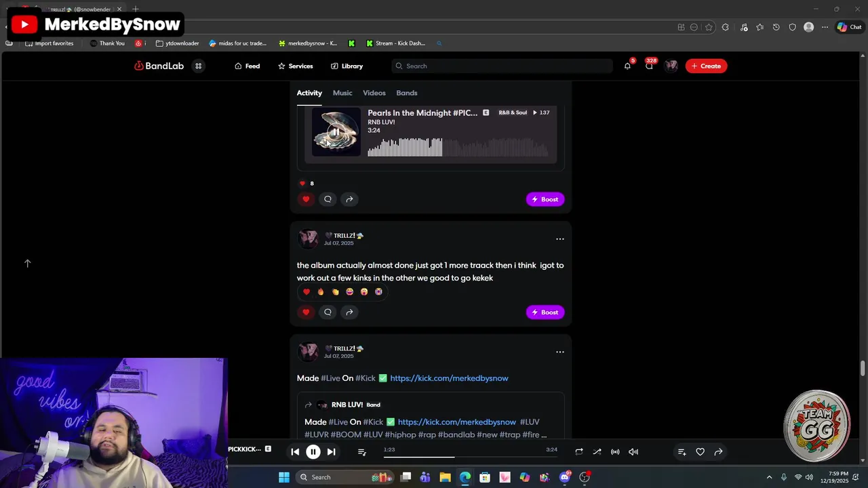Open the TRILLZ avatar on the album post
The width and height of the screenshot is (868, 488).
(x=309, y=239)
